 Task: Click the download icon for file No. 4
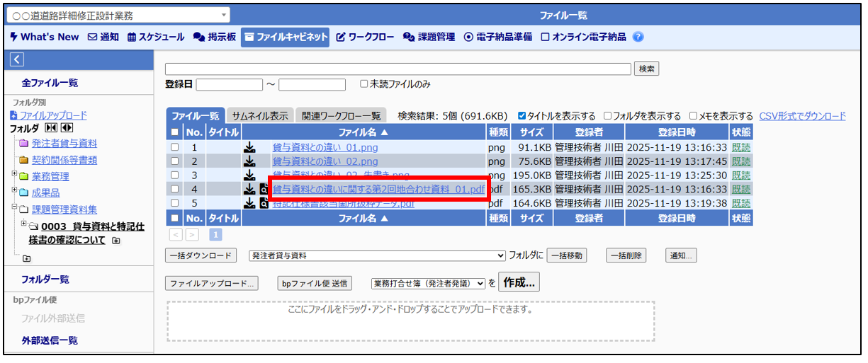(x=249, y=189)
